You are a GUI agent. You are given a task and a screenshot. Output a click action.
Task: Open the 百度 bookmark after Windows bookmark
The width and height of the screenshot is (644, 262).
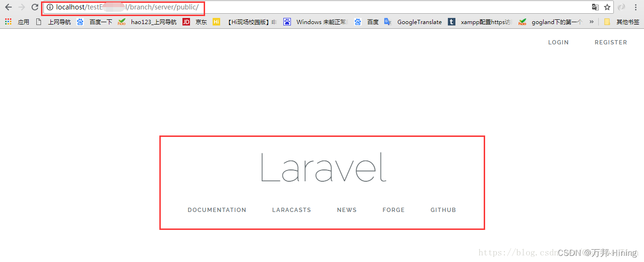[x=367, y=22]
